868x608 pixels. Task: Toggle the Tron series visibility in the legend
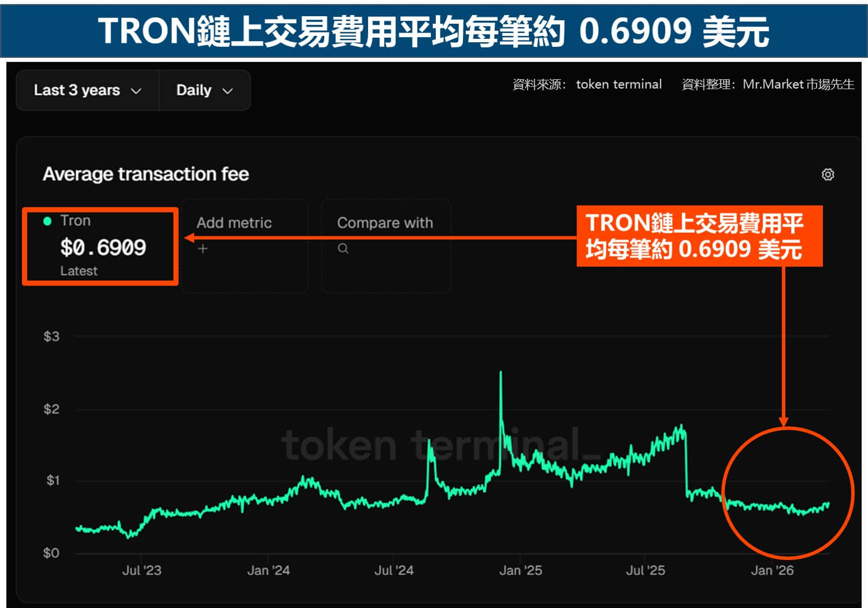[47, 220]
